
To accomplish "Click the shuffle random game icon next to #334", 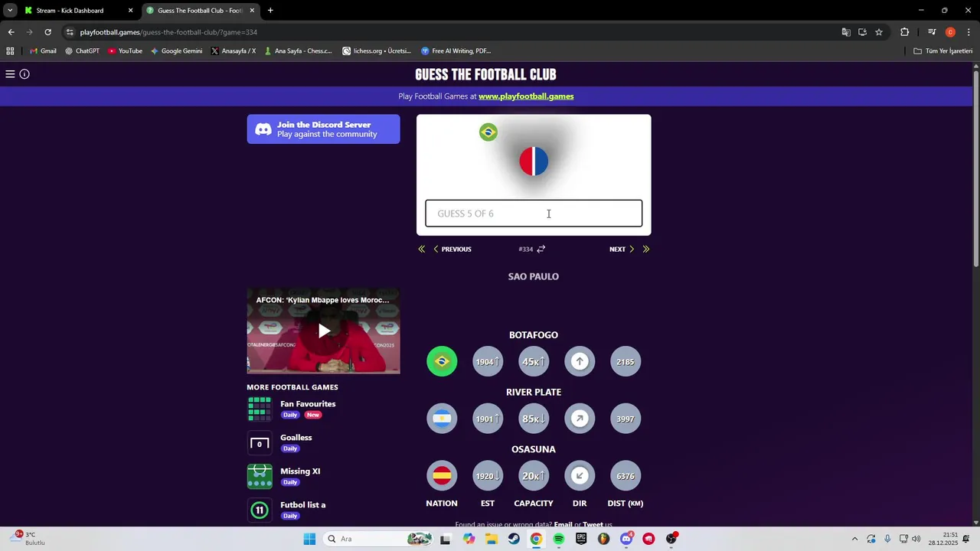I will pyautogui.click(x=541, y=249).
